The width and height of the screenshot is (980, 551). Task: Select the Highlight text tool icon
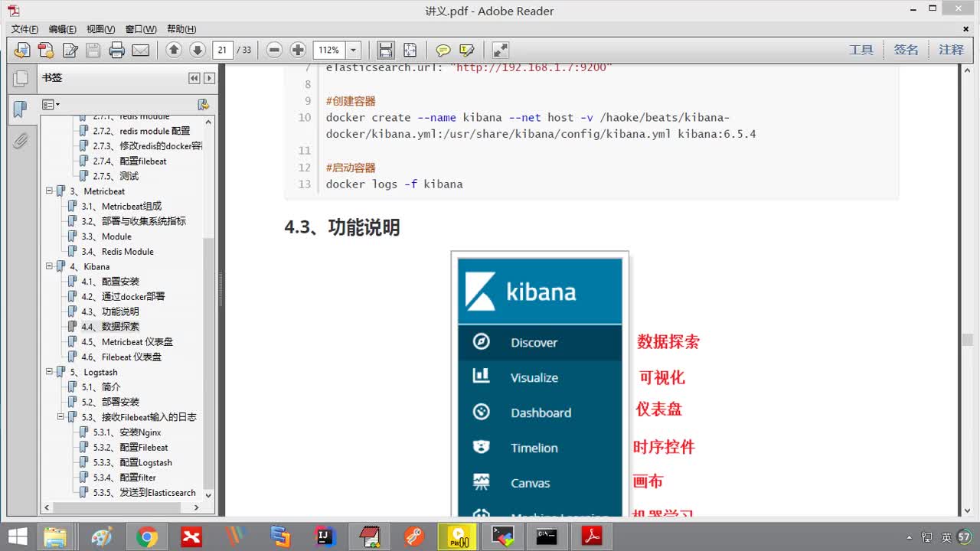tap(467, 51)
